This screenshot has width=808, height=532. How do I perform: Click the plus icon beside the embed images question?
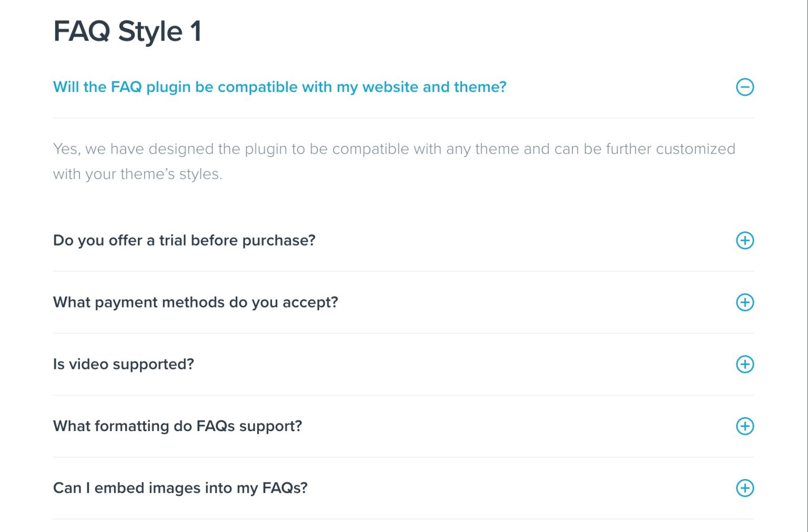point(745,488)
